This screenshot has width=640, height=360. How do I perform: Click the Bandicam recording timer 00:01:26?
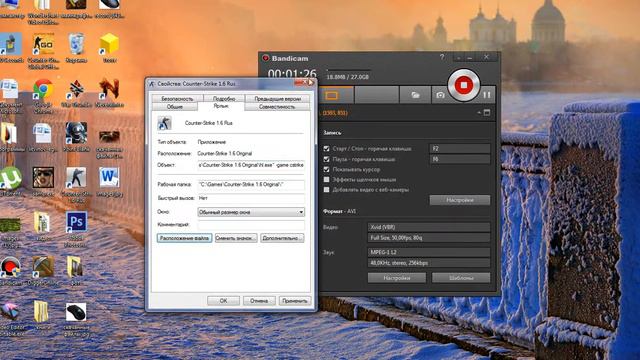[x=292, y=74]
